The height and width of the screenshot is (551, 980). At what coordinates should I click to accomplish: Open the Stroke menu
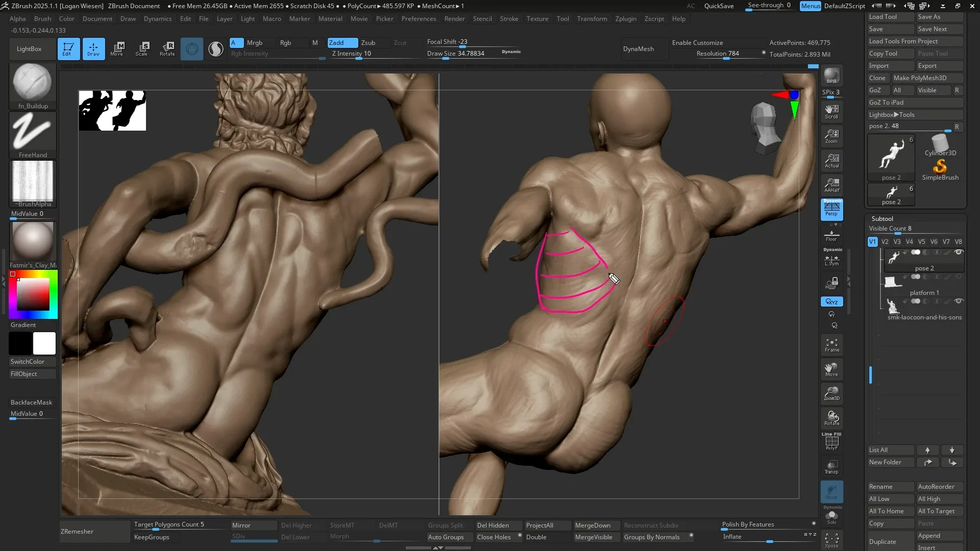tap(509, 19)
